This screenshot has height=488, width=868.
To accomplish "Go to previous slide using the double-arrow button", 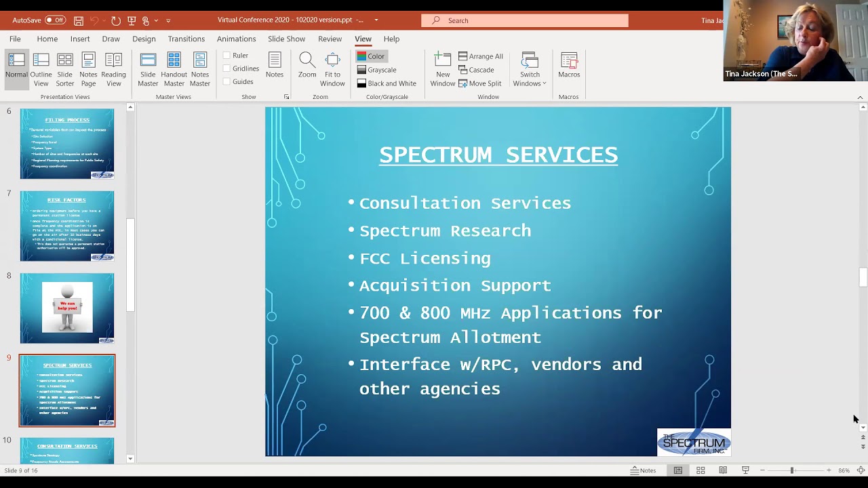I will click(x=863, y=437).
